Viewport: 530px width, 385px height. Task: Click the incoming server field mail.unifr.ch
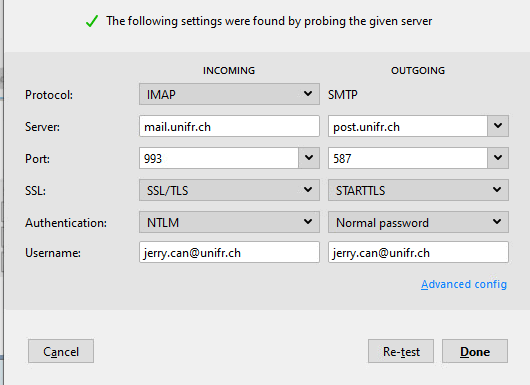click(229, 126)
